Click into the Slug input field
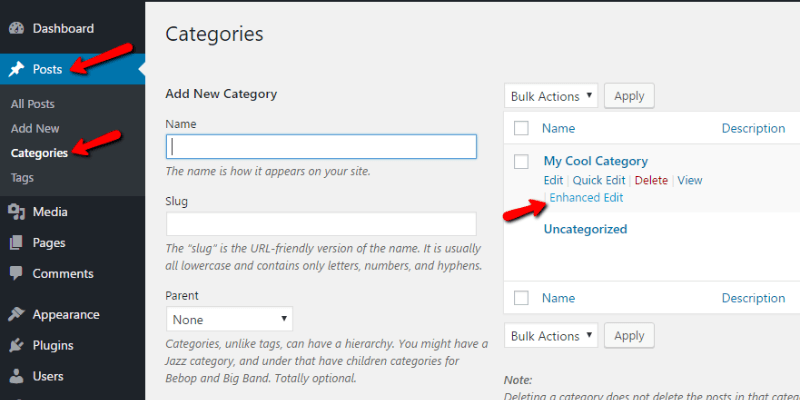The image size is (800, 400). (x=321, y=224)
